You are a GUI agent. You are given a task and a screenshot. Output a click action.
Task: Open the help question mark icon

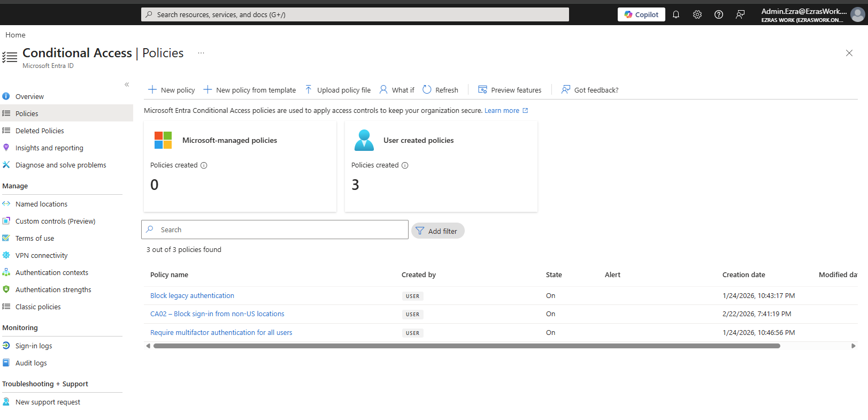[x=719, y=14]
